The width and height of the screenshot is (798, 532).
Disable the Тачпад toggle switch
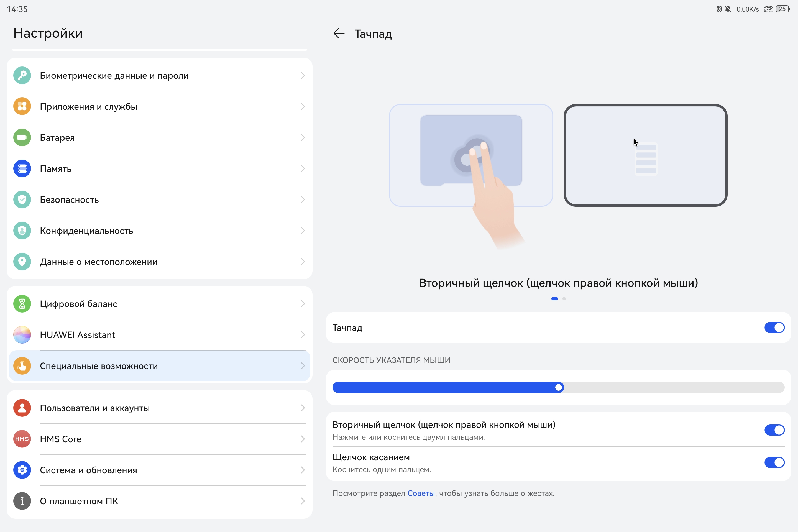click(774, 328)
